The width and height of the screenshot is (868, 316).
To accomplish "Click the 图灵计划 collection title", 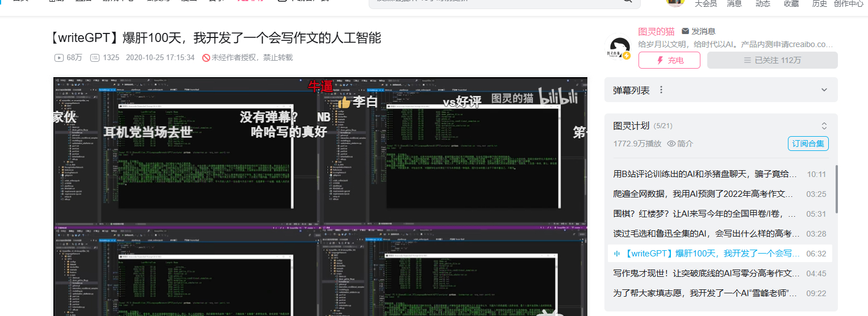I will click(632, 126).
